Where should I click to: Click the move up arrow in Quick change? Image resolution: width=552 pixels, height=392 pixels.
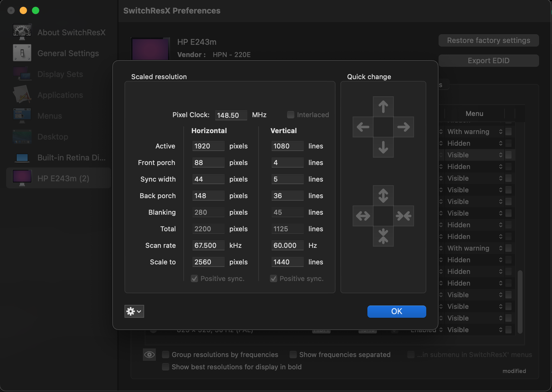[x=383, y=107]
